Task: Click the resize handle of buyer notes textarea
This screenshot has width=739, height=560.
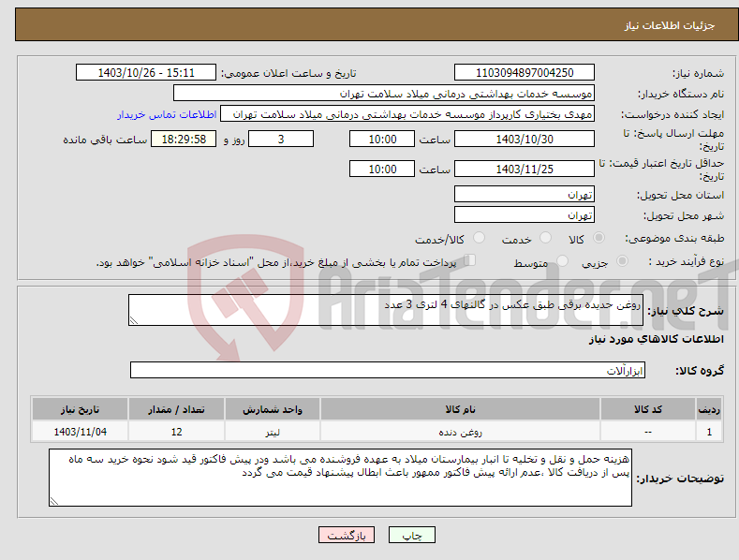Action: pos(54,501)
